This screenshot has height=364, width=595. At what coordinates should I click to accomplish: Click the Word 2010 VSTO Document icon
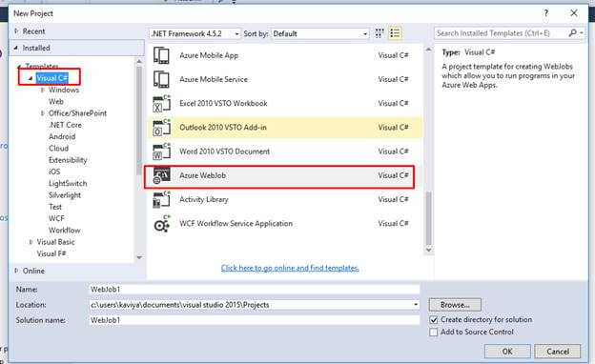tap(161, 152)
